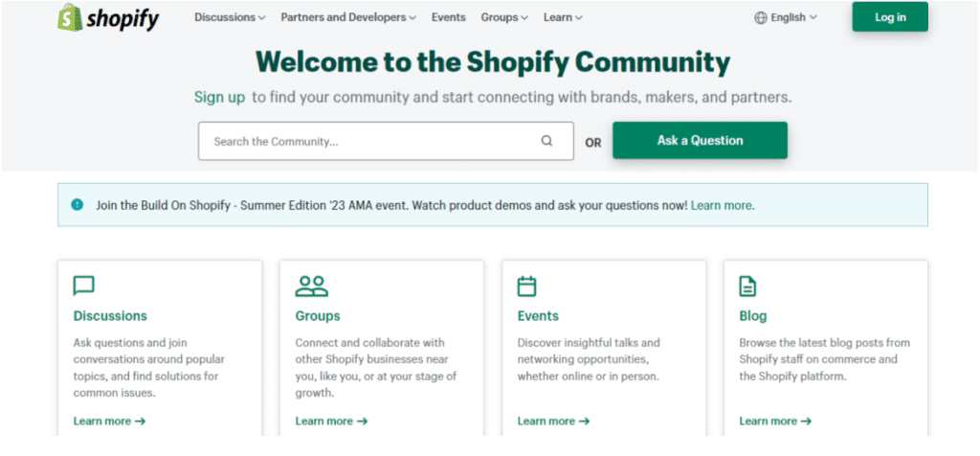Image resolution: width=980 pixels, height=456 pixels.
Task: Click the Sign up link
Action: tap(219, 98)
